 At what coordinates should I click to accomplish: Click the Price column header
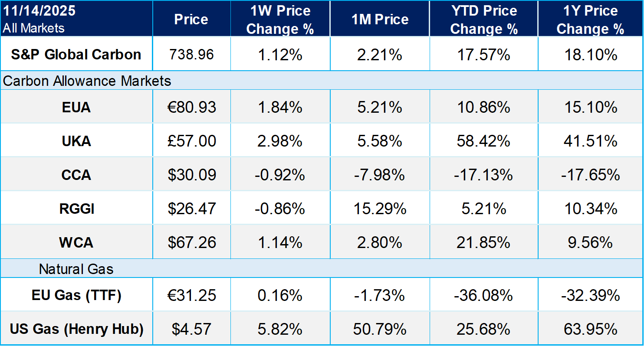tap(191, 19)
